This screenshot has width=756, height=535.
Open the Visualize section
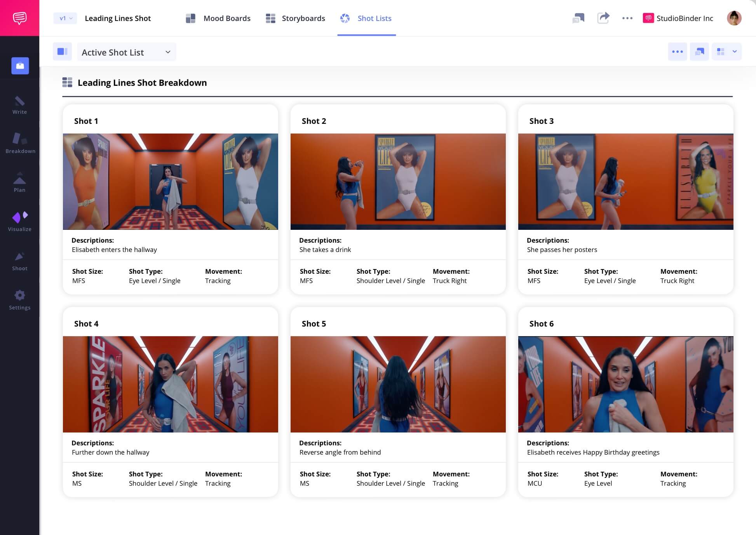19,222
